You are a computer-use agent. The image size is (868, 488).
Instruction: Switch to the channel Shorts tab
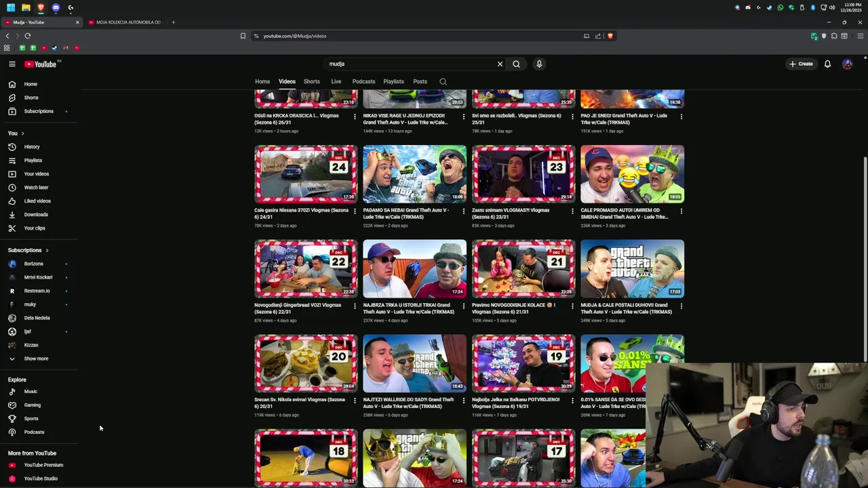(312, 81)
